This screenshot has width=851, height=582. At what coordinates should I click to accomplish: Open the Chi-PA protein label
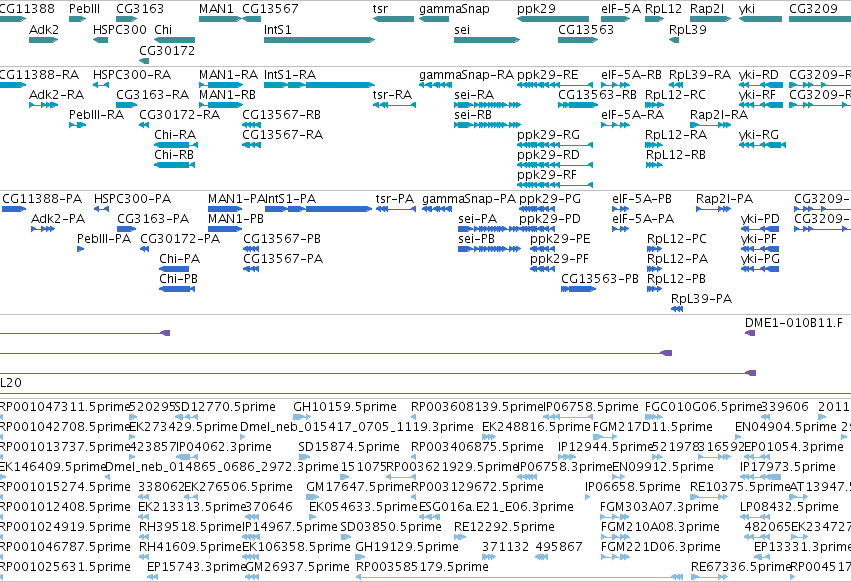[179, 258]
